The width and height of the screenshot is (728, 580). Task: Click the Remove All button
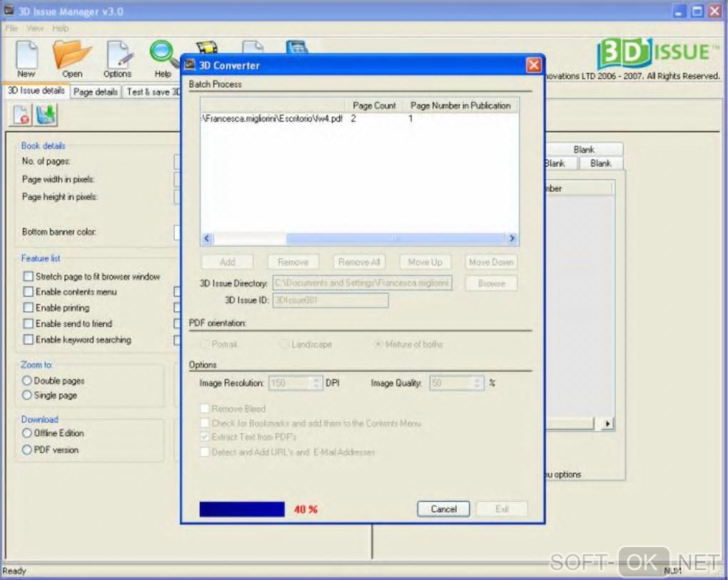click(x=359, y=262)
